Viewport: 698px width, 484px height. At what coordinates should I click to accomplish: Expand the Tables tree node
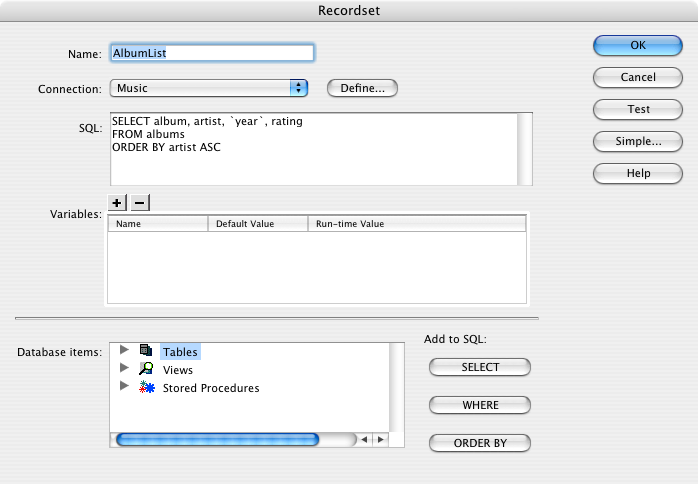[124, 350]
